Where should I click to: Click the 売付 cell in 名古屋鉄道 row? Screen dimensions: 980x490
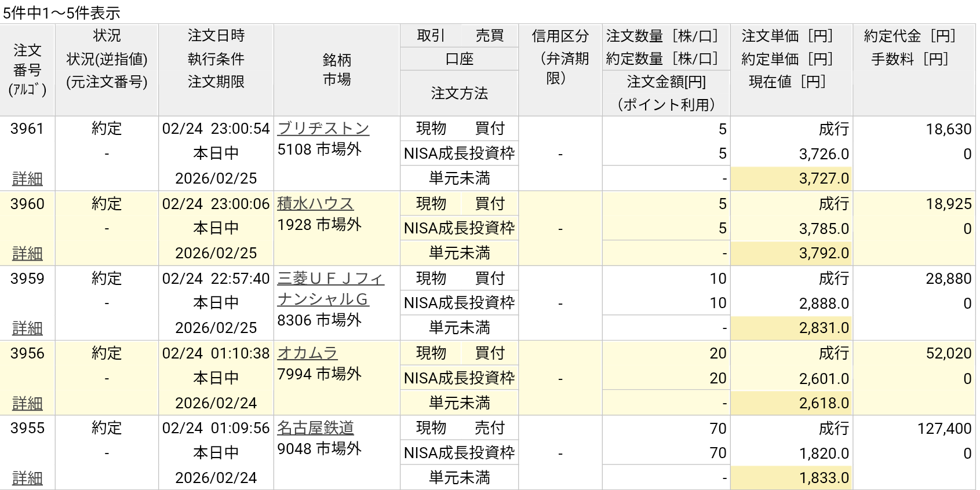pyautogui.click(x=489, y=428)
